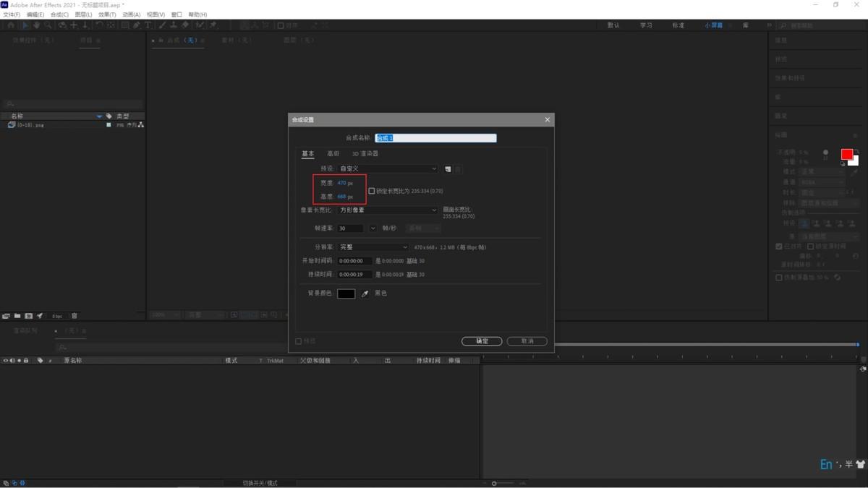868x488 pixels.
Task: Click the new folder icon in project panel
Action: (17, 316)
